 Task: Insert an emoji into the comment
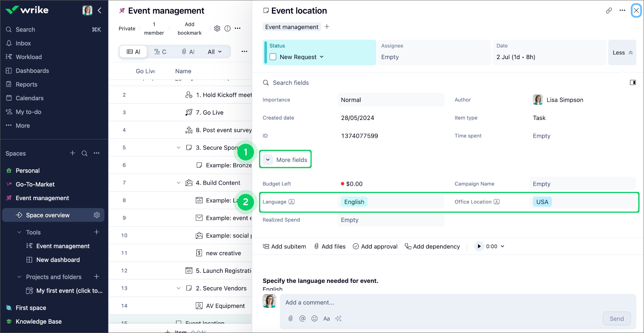coord(314,318)
